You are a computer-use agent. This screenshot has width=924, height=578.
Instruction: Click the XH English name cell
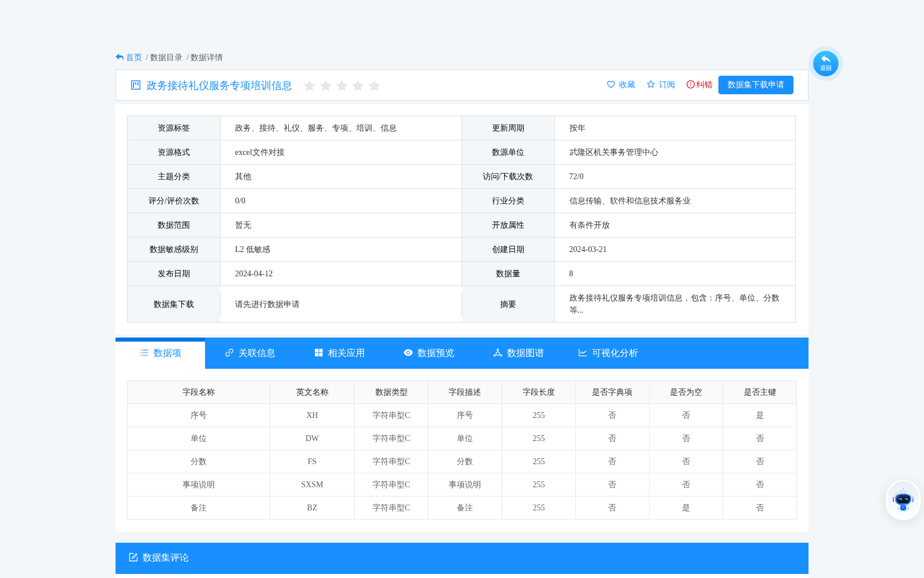pyautogui.click(x=312, y=416)
